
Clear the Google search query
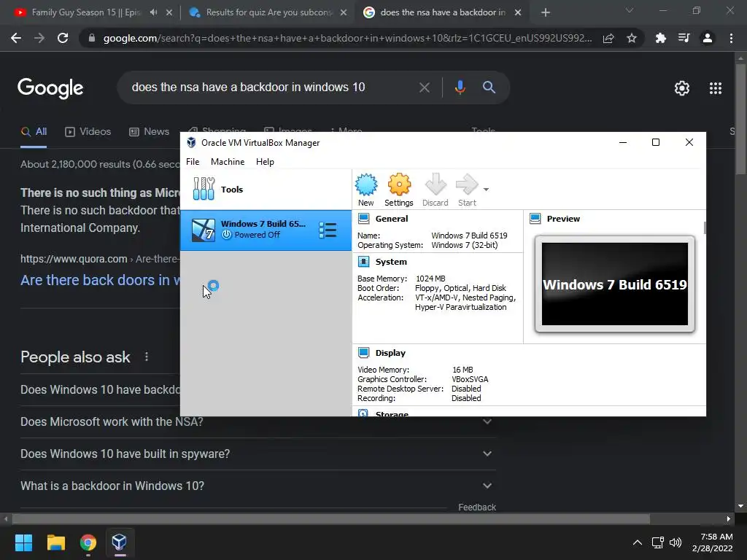(x=424, y=87)
